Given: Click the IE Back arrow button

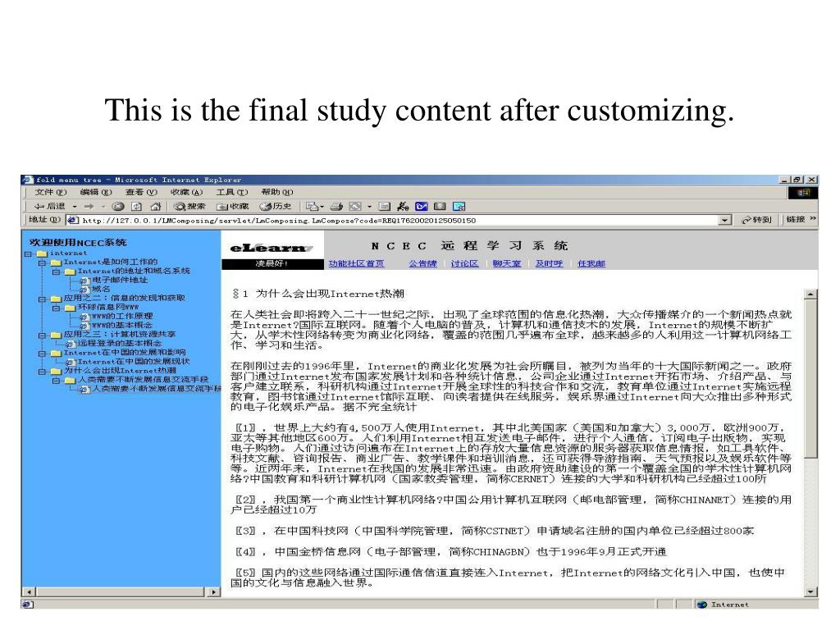Looking at the screenshot, I should [48, 206].
